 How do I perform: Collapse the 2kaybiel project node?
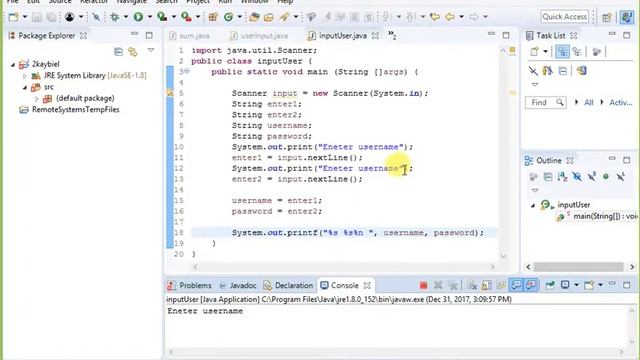pos(13,64)
